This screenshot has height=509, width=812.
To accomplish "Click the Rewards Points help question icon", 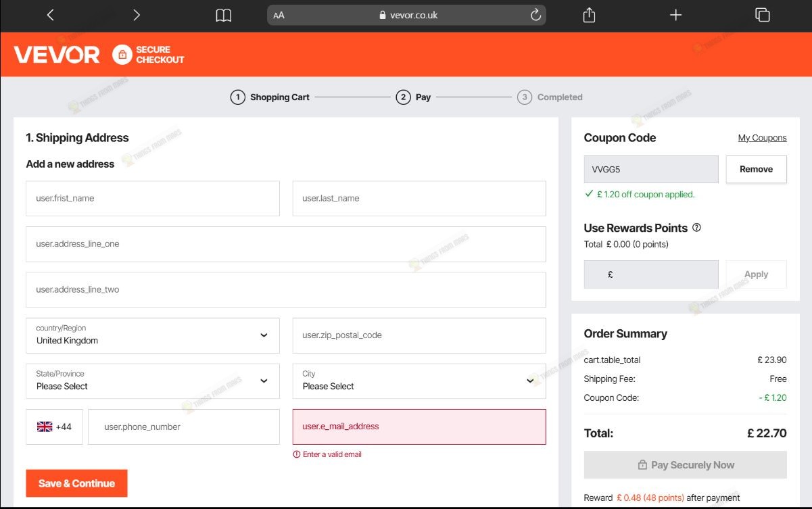I will pyautogui.click(x=696, y=228).
